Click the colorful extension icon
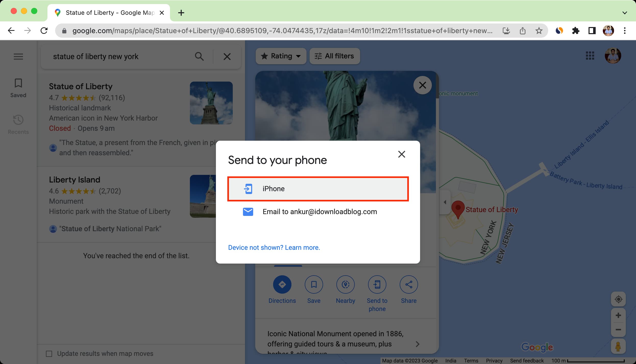Viewport: 636px width, 364px height. coord(559,31)
